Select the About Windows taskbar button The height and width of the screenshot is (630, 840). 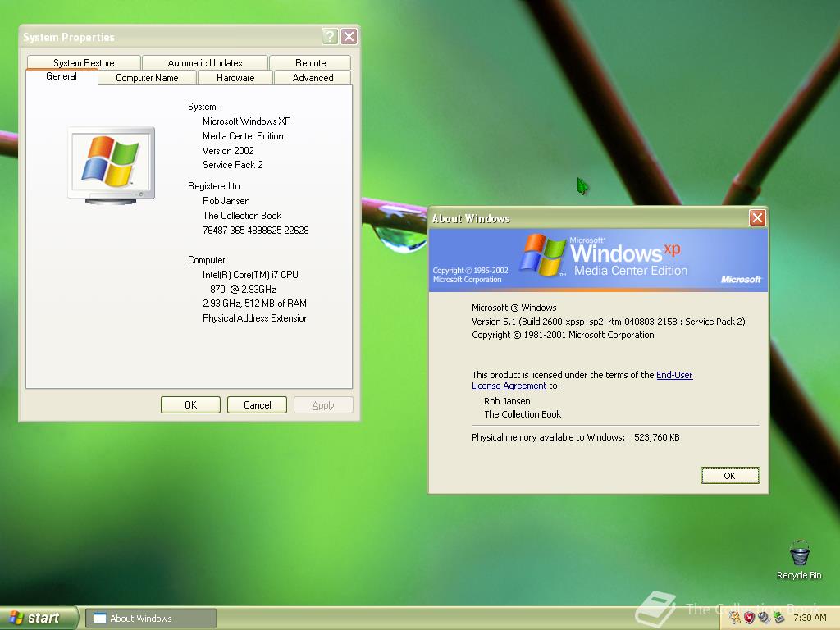click(x=151, y=619)
